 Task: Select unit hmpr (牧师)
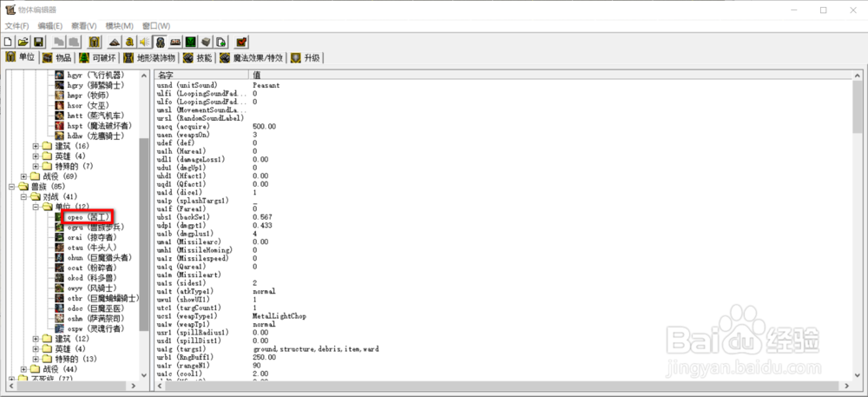pos(89,96)
